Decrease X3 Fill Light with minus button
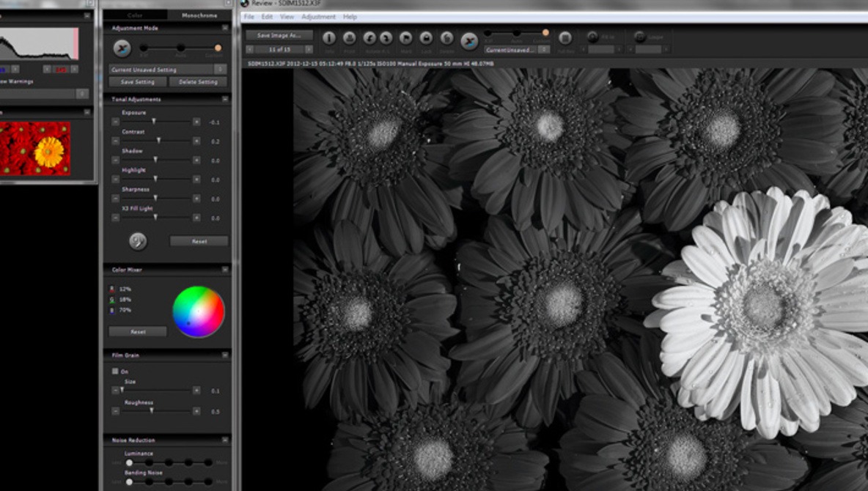Image resolution: width=868 pixels, height=491 pixels. pos(115,218)
